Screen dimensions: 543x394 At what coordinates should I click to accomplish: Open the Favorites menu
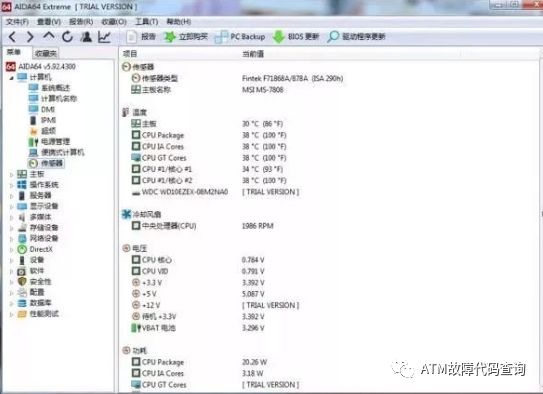114,22
